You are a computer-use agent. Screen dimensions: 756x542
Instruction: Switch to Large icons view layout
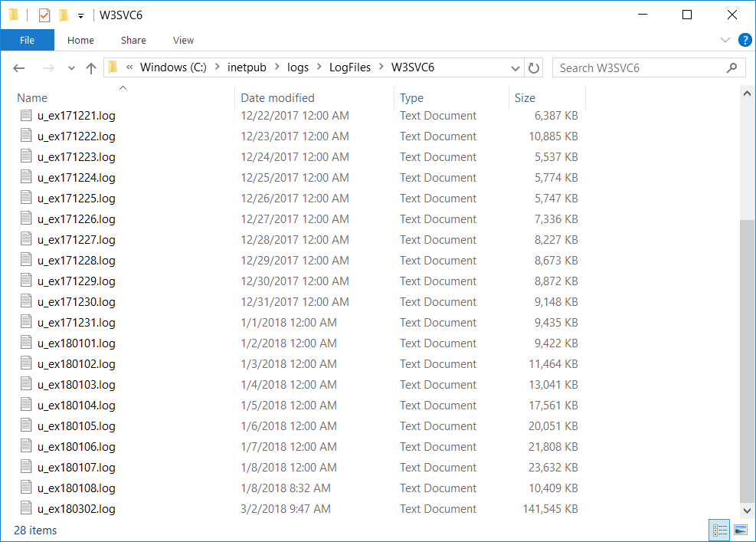coord(741,531)
